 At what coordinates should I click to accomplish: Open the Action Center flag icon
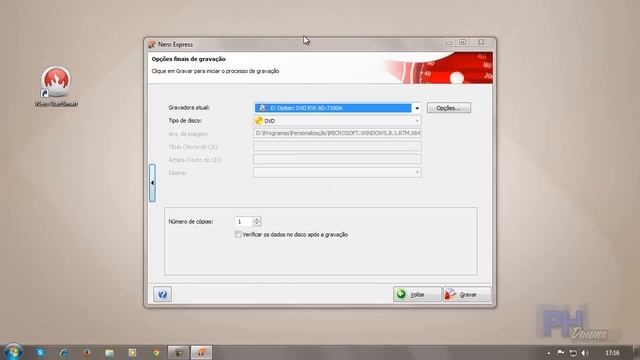point(561,353)
